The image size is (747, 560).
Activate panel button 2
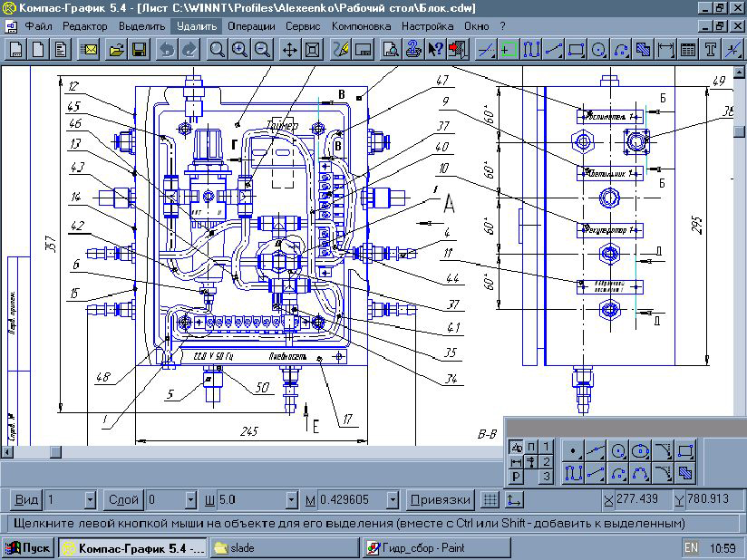coord(547,462)
